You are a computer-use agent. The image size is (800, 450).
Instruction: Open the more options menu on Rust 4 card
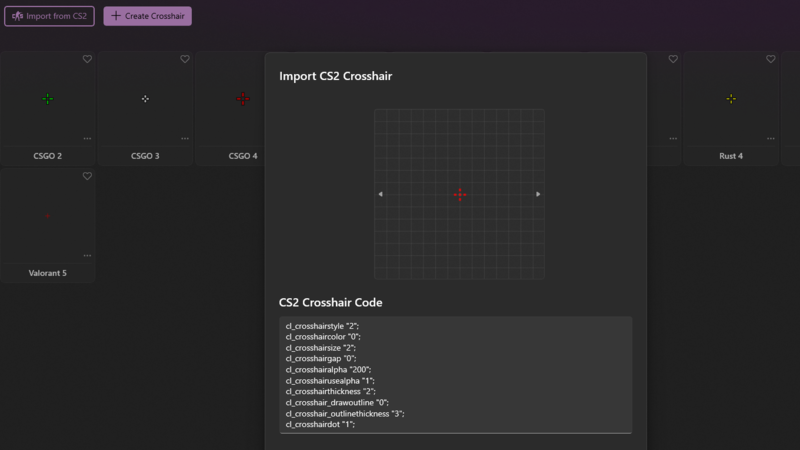(770, 138)
